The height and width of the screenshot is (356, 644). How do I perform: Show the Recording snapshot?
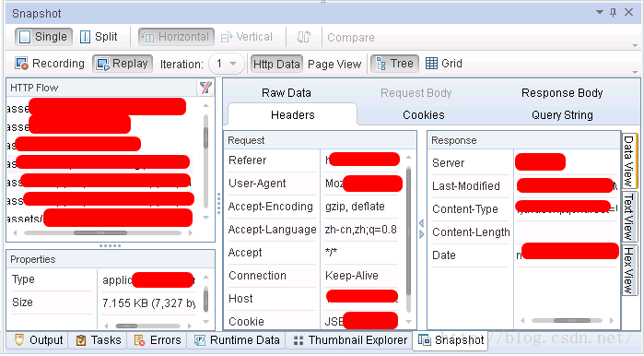[50, 64]
